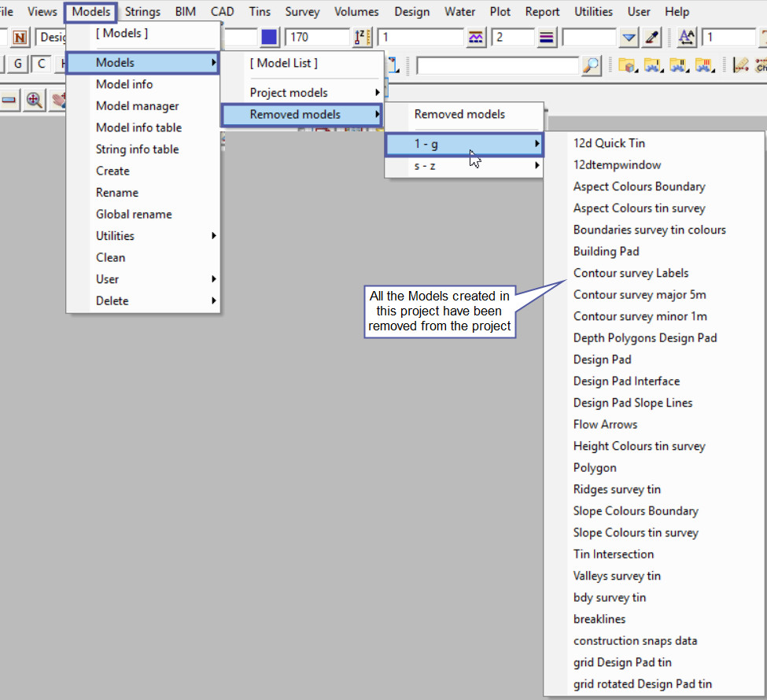Open the Water menu
767x700 pixels.
(460, 12)
